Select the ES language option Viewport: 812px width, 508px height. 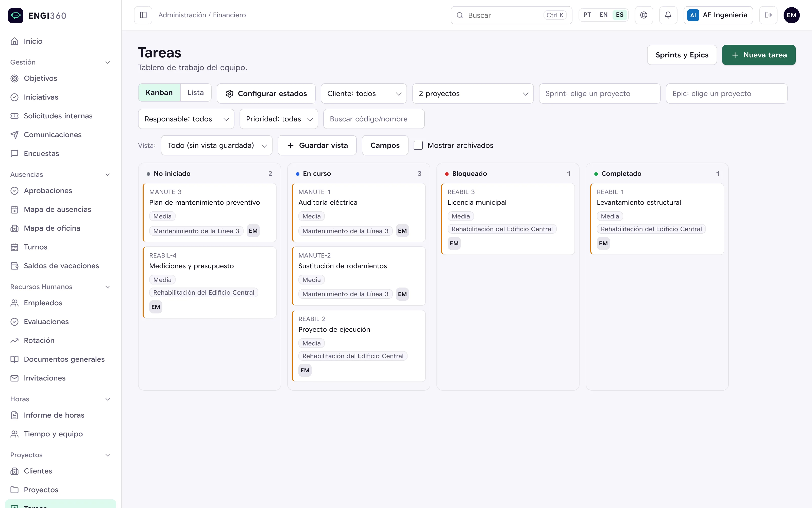point(619,15)
